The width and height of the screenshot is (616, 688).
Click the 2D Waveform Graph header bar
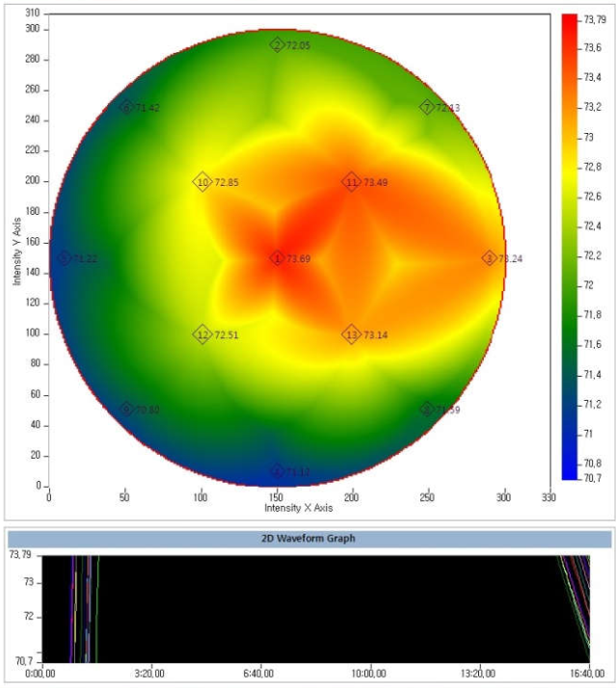308,538
